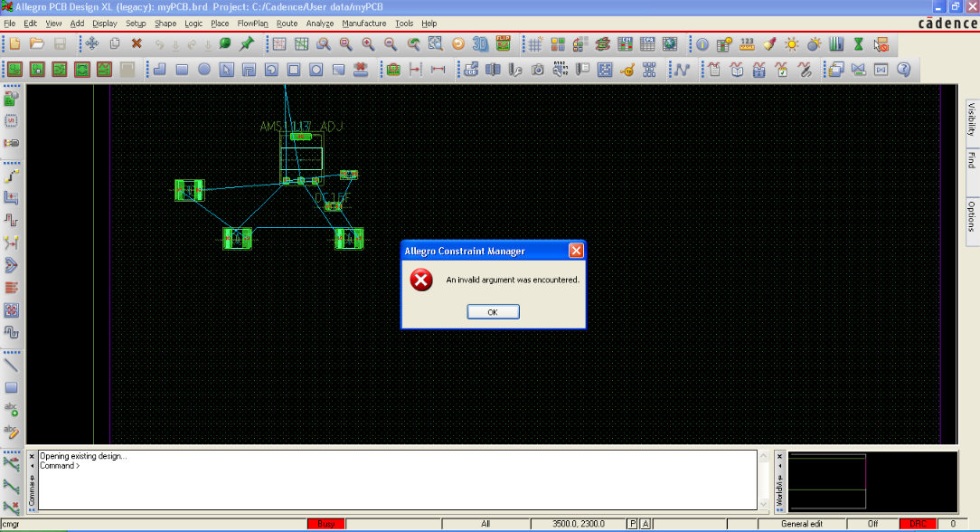Close the Command panel with its X

point(32,456)
